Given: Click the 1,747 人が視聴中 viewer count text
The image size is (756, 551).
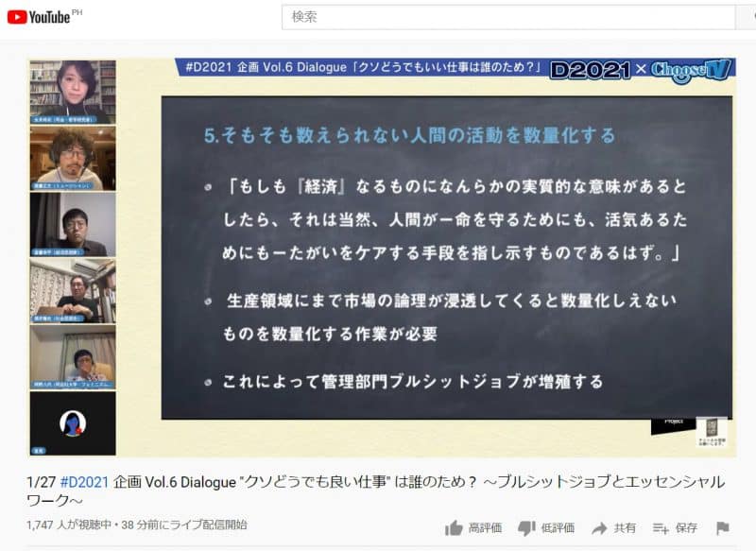Looking at the screenshot, I should 71,525.
